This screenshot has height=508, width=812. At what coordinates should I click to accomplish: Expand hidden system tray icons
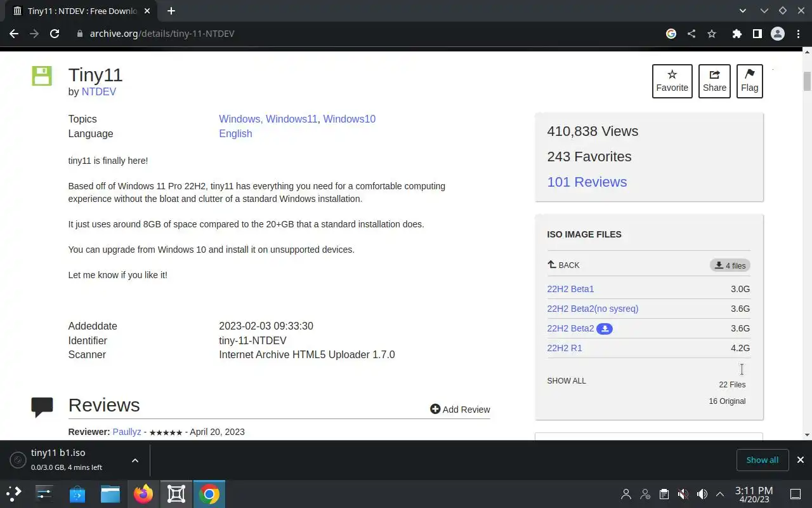coord(720,494)
